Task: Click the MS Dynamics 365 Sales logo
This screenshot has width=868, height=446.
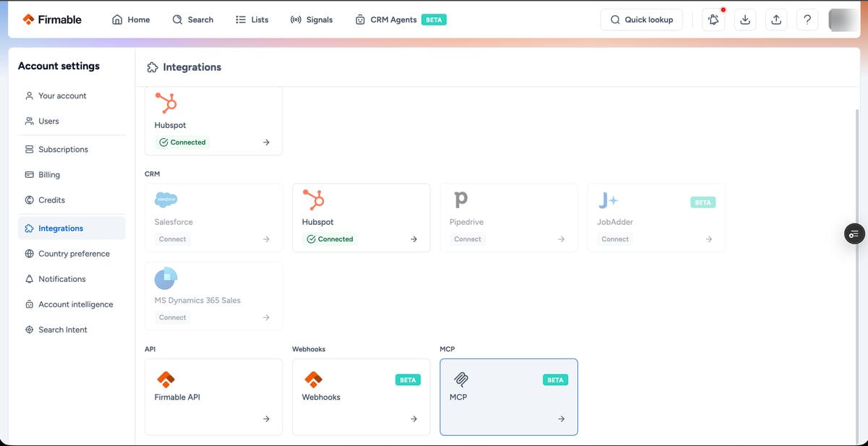Action: click(x=166, y=278)
